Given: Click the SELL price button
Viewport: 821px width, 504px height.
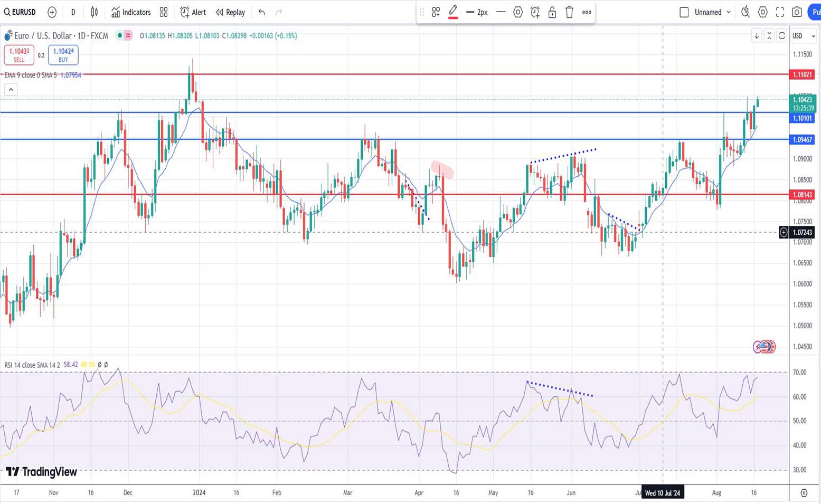Looking at the screenshot, I should [x=19, y=54].
